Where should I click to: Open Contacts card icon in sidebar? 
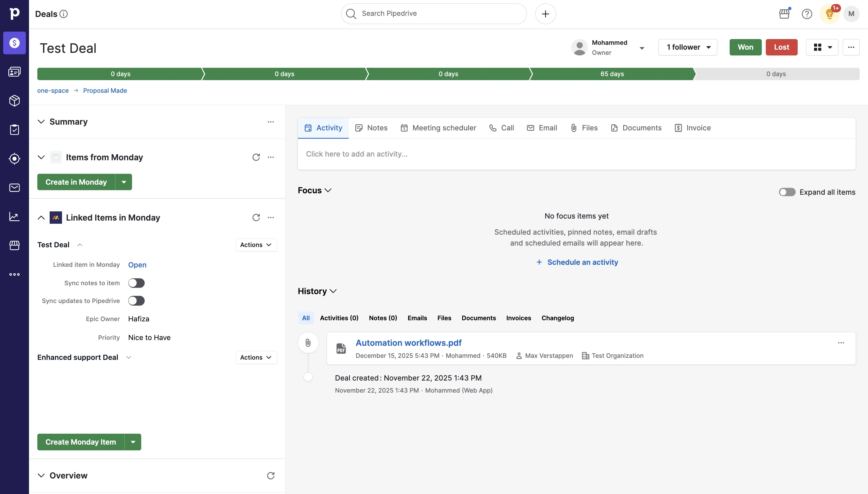[14, 72]
